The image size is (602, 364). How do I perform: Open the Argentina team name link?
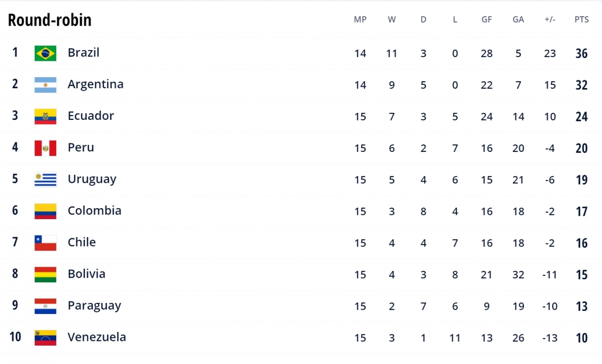pyautogui.click(x=95, y=84)
